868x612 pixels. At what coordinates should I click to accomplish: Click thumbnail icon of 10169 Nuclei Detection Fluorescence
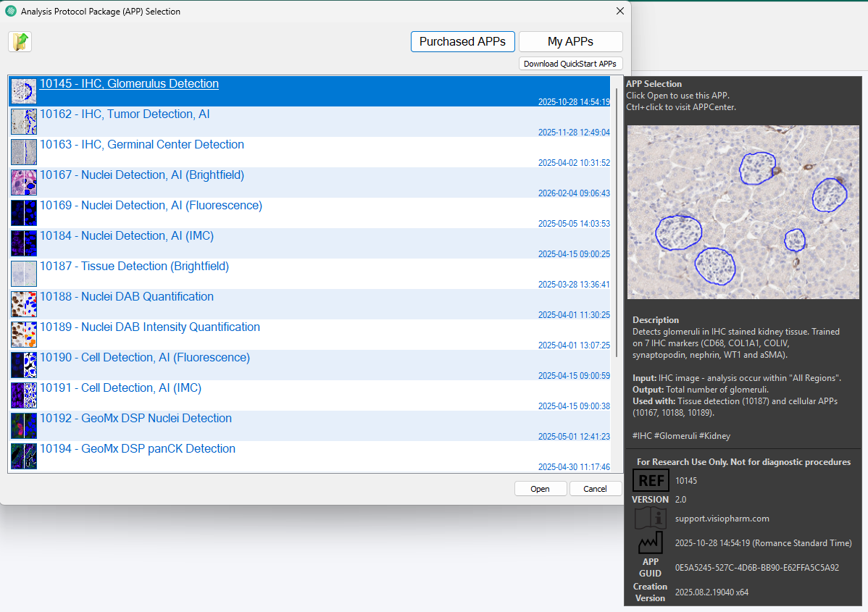pyautogui.click(x=24, y=213)
